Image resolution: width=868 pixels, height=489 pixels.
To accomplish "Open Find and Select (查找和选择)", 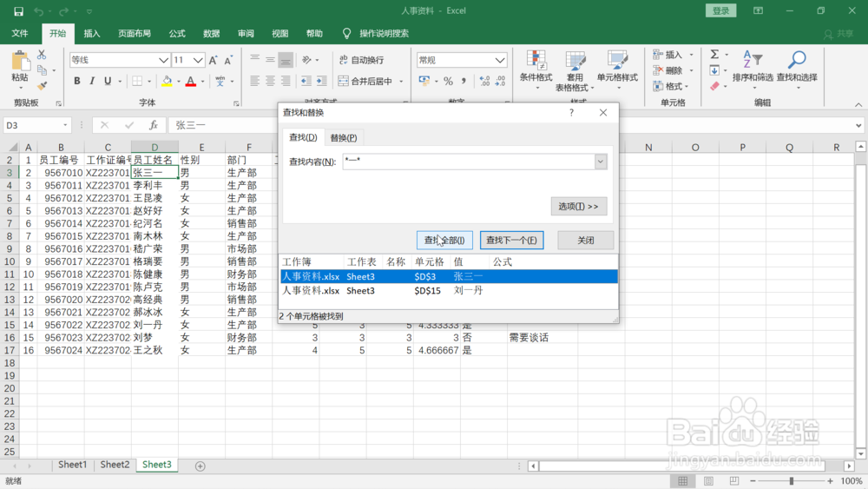I will 797,69.
